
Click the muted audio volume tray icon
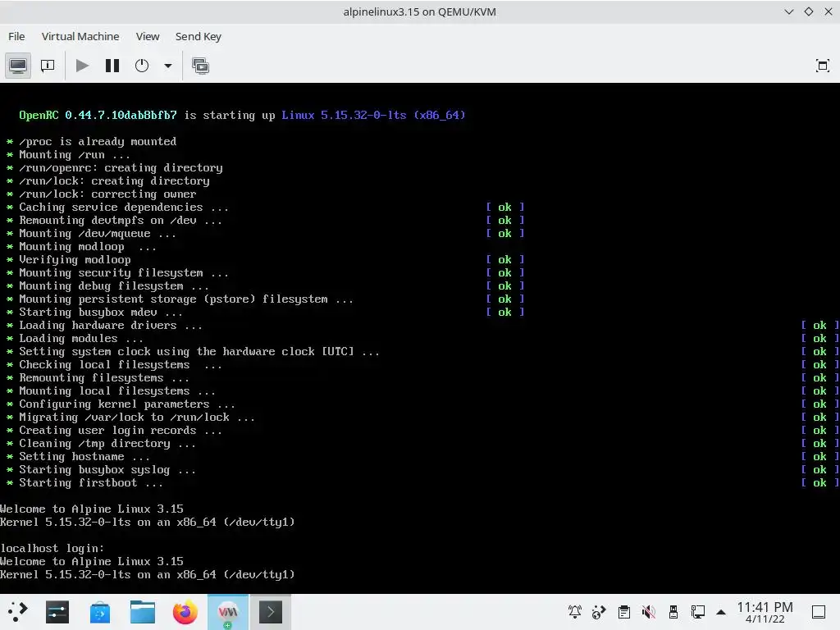click(648, 612)
